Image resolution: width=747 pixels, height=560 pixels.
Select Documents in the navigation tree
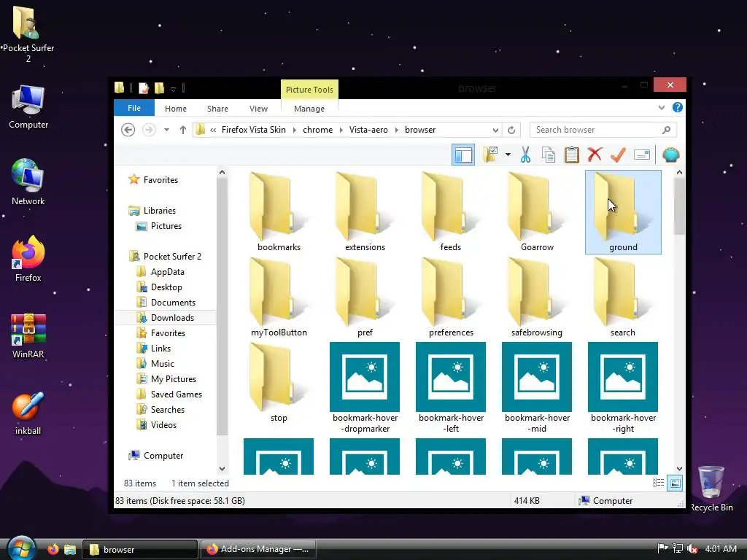173,303
